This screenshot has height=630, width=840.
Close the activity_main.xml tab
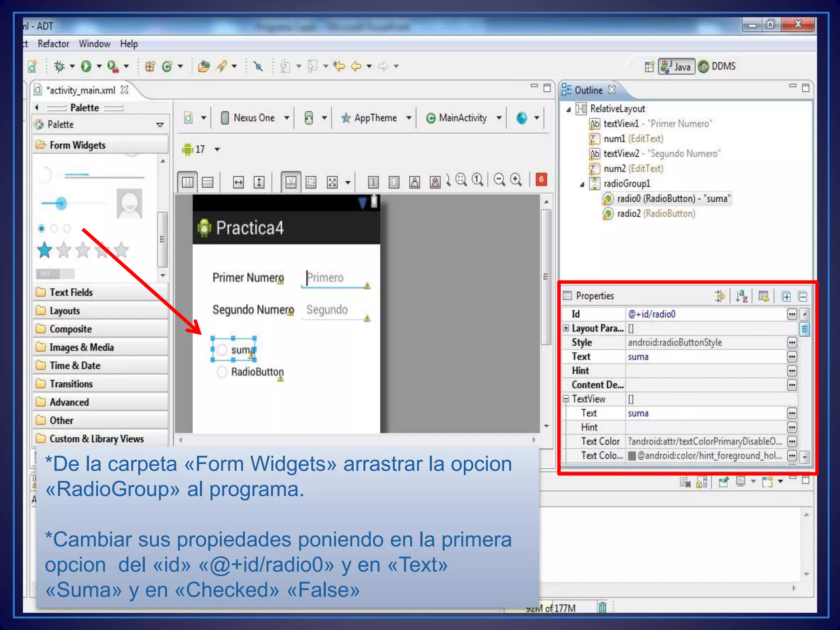[125, 89]
